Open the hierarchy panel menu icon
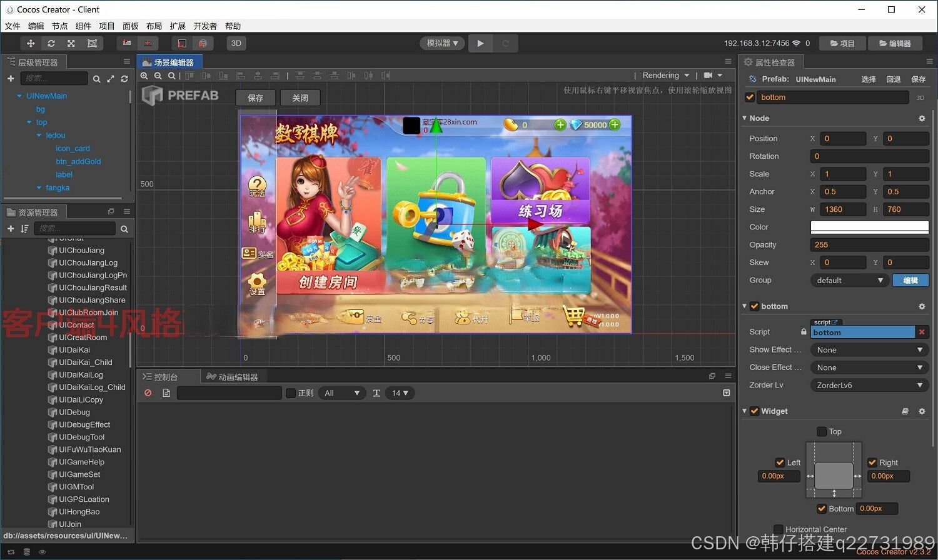938x560 pixels. click(x=127, y=61)
